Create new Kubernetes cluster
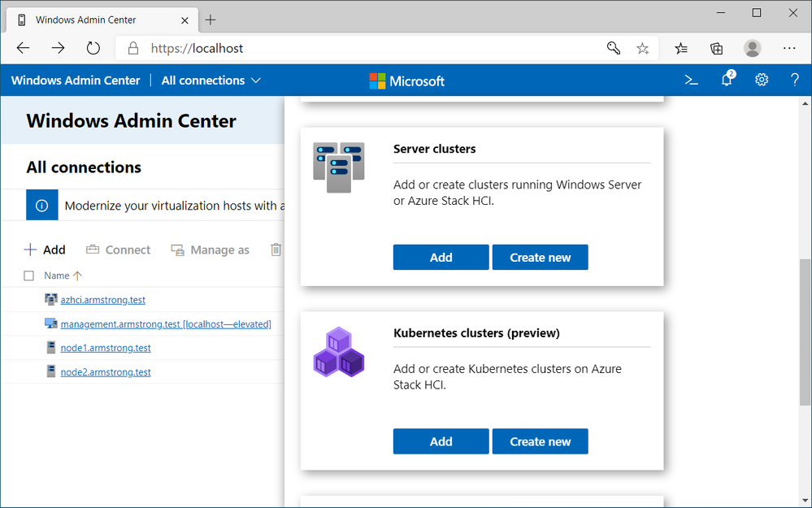The height and width of the screenshot is (508, 812). pyautogui.click(x=541, y=441)
